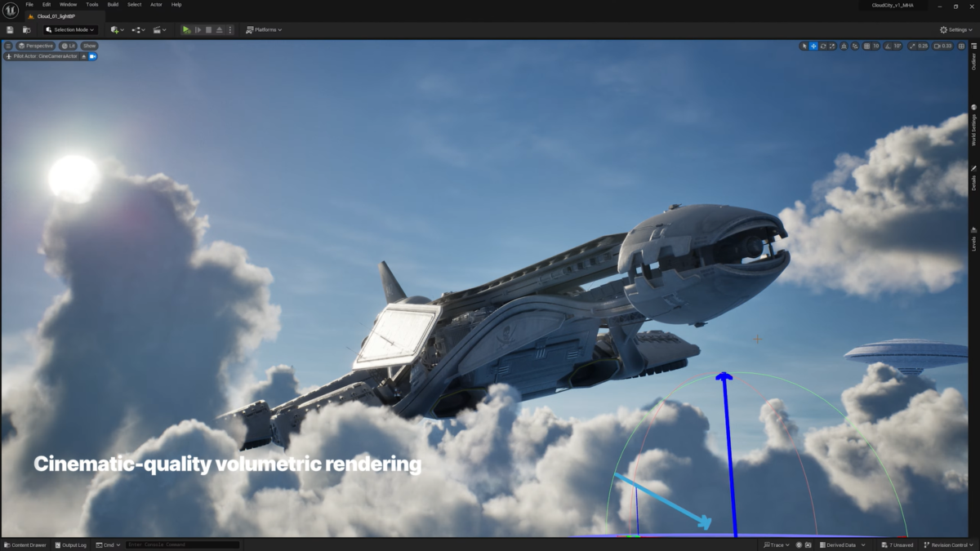Viewport: 980px width, 551px height.
Task: Toggle surface snapping icon
Action: [855, 46]
